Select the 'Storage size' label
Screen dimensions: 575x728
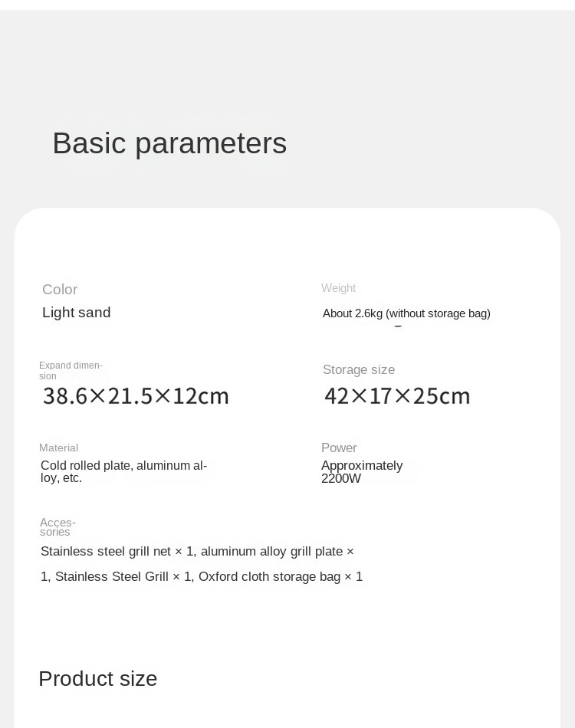coord(359,369)
